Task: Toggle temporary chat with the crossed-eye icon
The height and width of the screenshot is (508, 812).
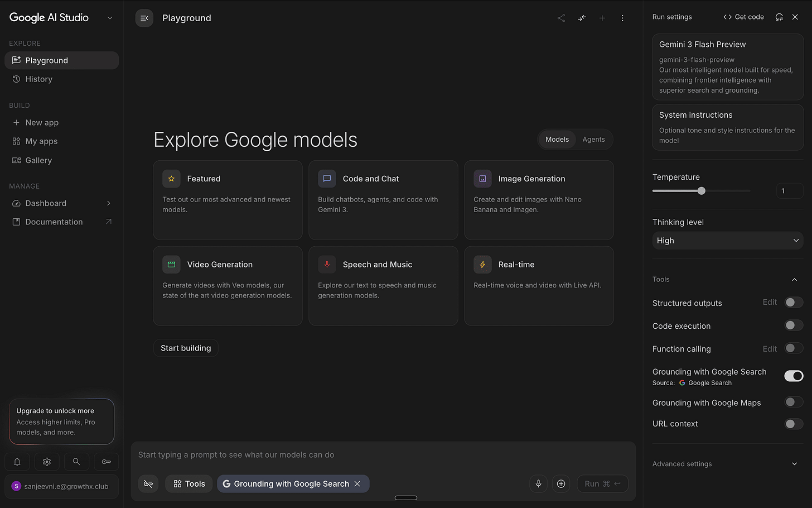Action: [148, 483]
